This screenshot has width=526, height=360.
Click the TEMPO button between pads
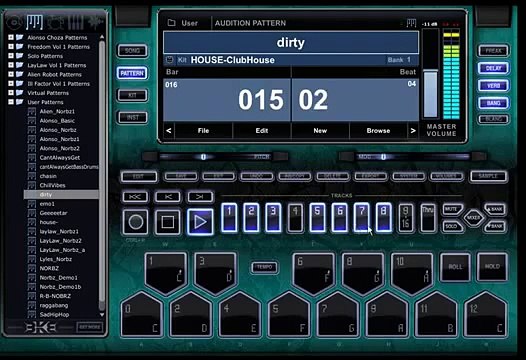[x=265, y=267]
